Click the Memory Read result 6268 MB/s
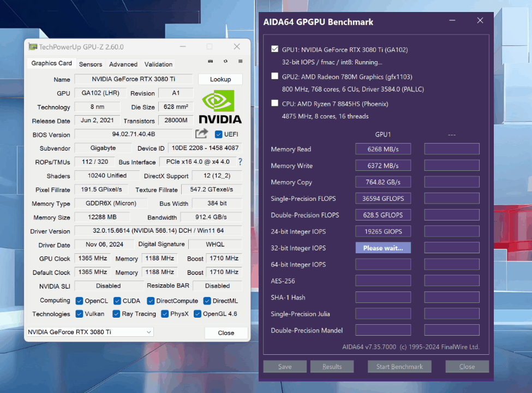Screen dimensions: 532x393 (x=383, y=149)
